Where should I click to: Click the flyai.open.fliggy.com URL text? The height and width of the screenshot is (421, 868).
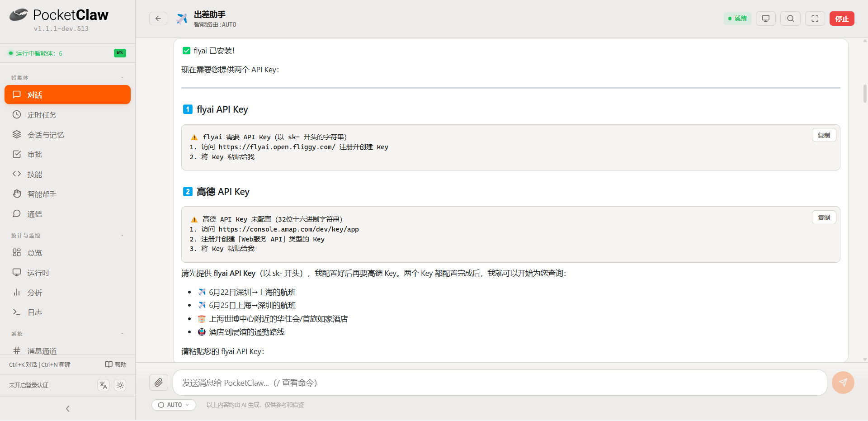tap(277, 147)
